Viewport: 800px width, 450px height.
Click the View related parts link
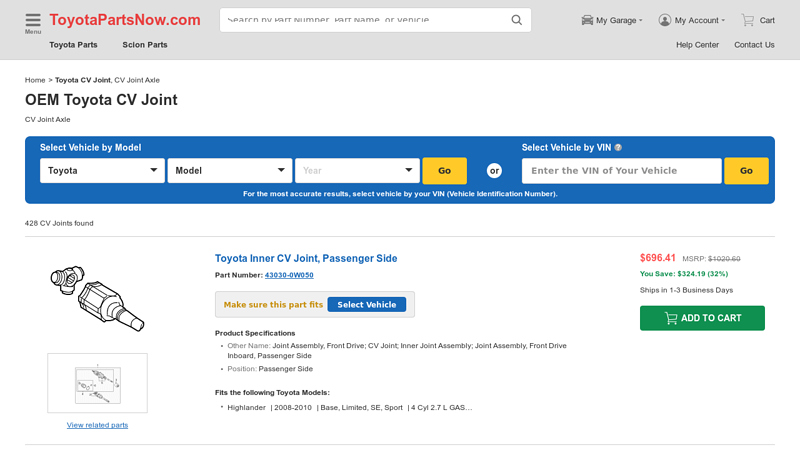pyautogui.click(x=97, y=425)
